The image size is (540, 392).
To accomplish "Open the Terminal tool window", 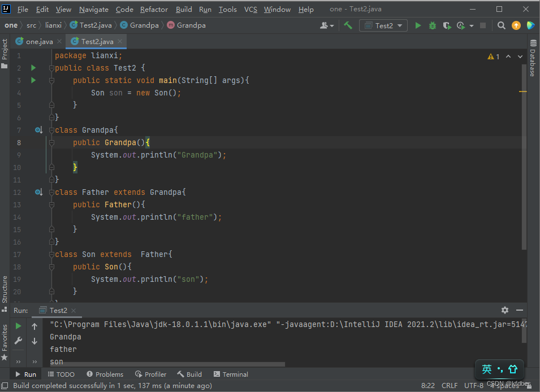I will click(231, 374).
